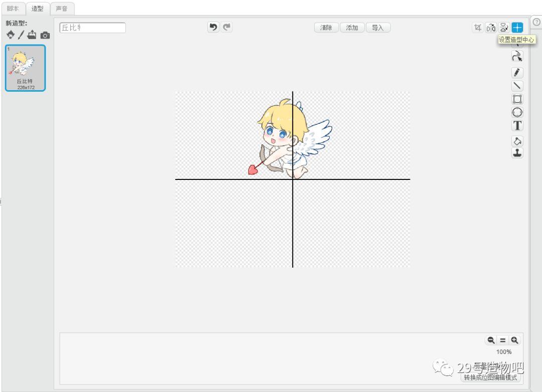Flip the costume up-down

tap(504, 27)
